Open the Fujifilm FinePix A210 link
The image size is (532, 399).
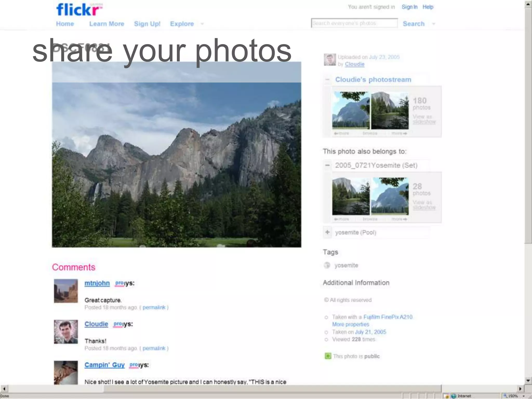point(388,317)
